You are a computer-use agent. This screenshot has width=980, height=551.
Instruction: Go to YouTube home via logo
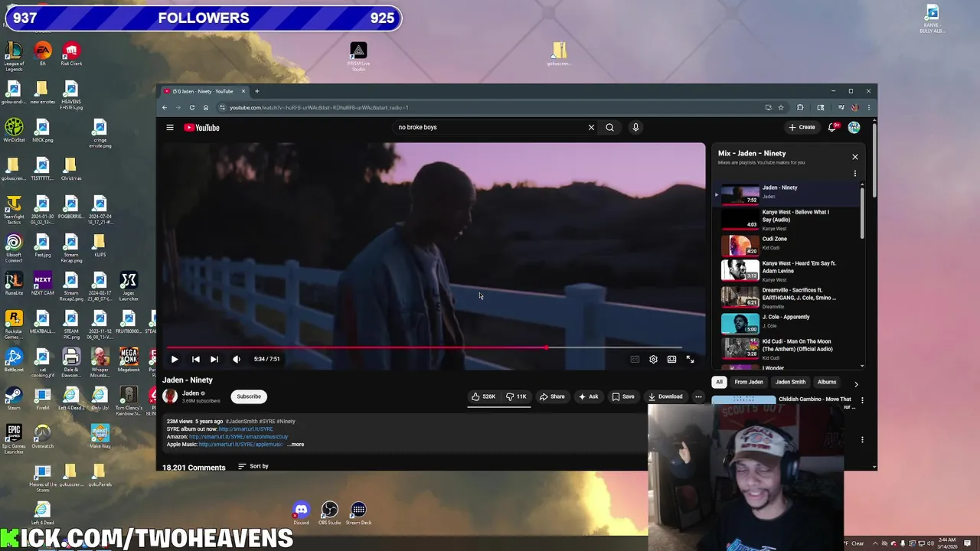201,128
